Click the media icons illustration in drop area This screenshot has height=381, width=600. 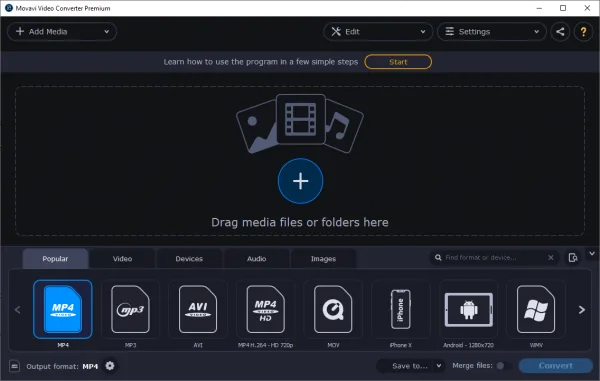tap(300, 123)
